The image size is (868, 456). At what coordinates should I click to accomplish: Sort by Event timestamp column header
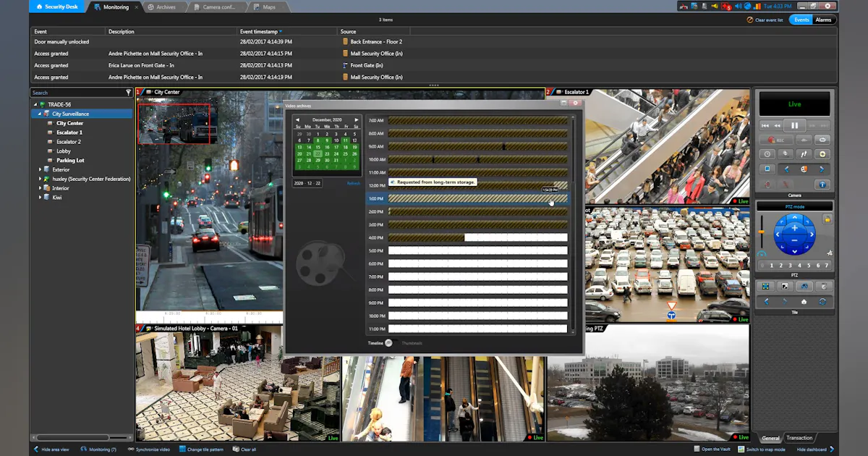[x=260, y=32]
